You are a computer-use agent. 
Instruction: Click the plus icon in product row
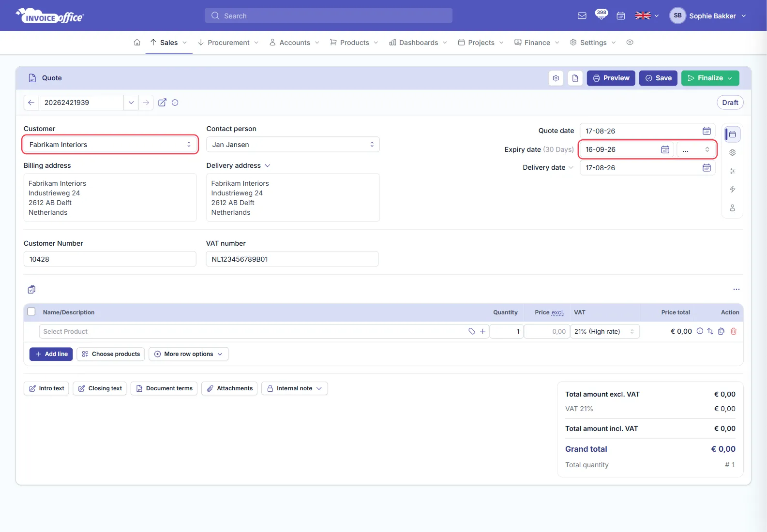[482, 331]
